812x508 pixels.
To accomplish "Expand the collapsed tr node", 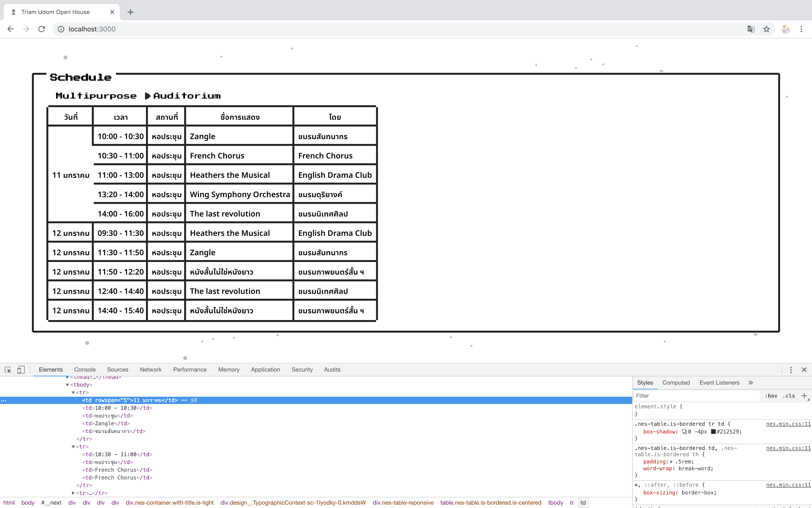I will click(x=73, y=493).
